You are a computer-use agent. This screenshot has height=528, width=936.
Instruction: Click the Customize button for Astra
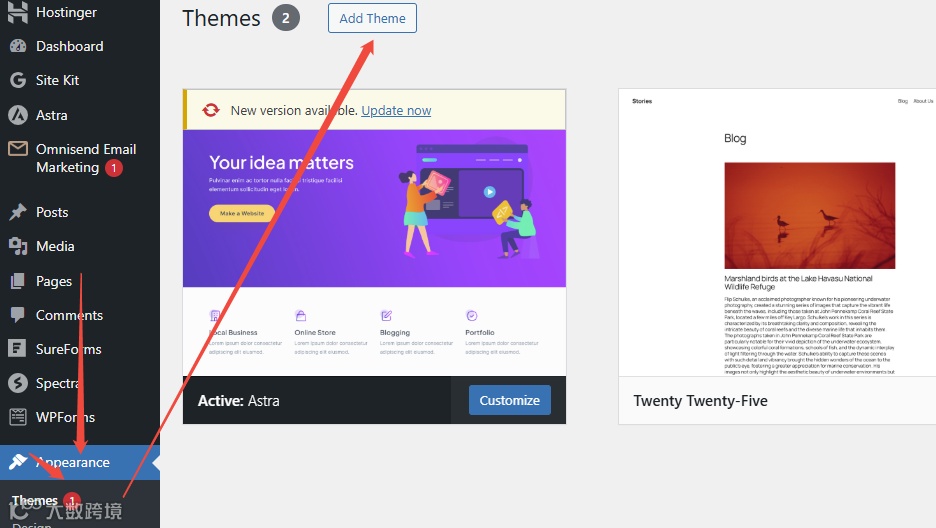tap(509, 400)
